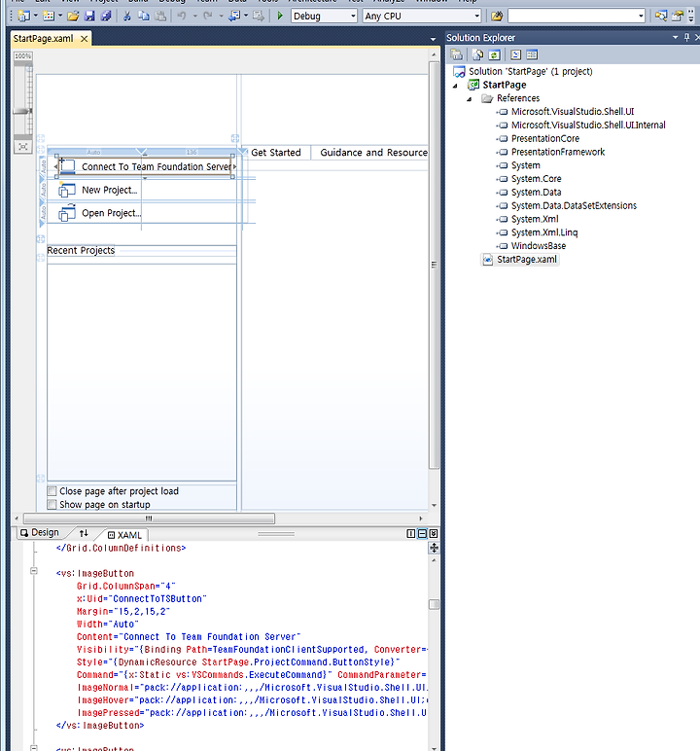Click the Save toolbar icon
700x751 pixels.
click(89, 16)
